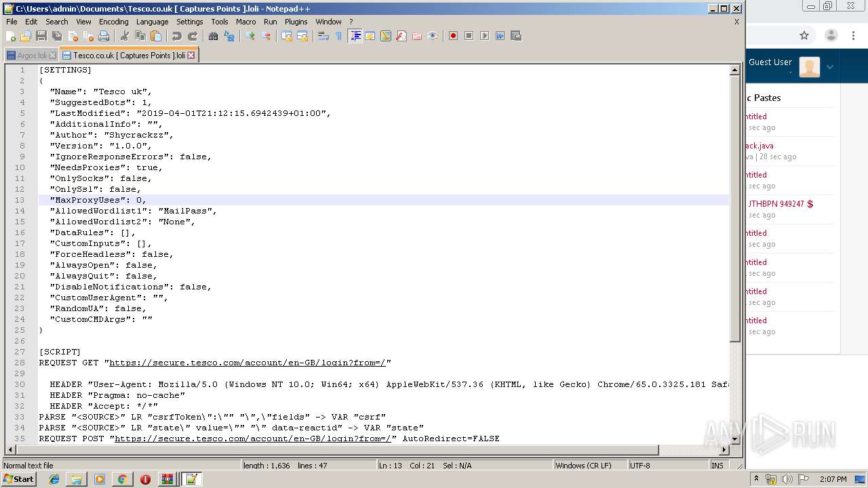Viewport: 868px width, 488px height.
Task: Toggle the Function List icon
Action: (401, 36)
